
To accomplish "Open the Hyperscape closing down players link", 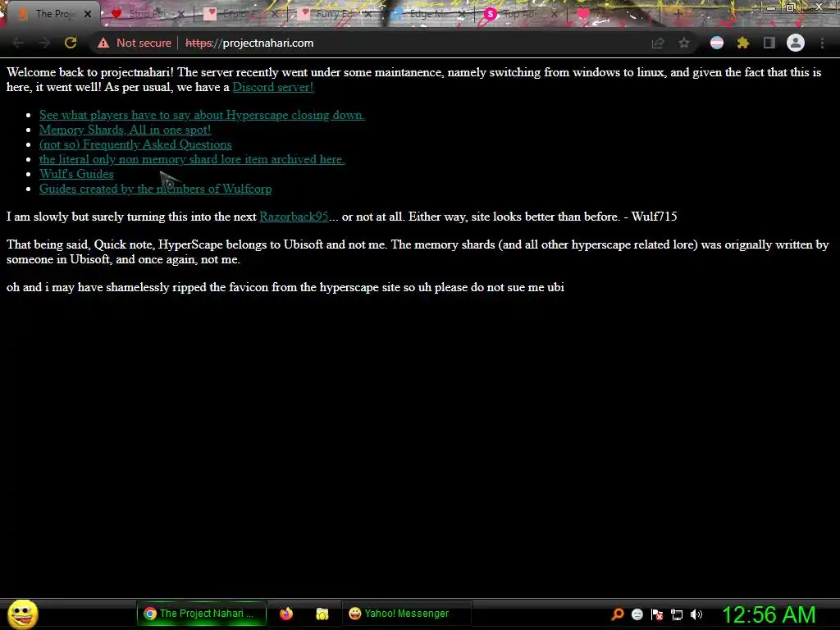I will pos(202,115).
